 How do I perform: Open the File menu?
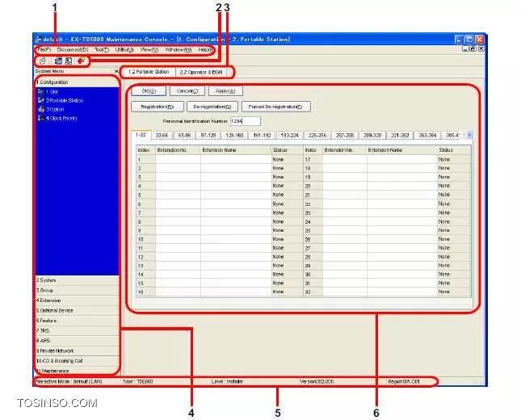tap(44, 50)
